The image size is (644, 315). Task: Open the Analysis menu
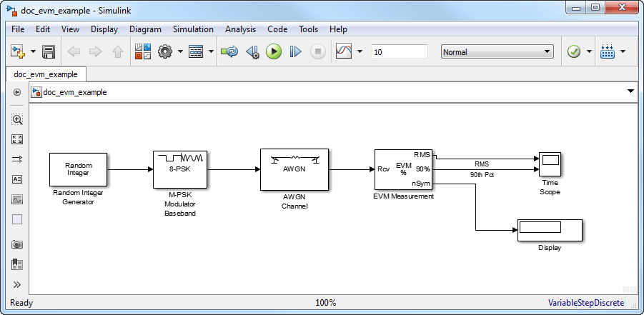pyautogui.click(x=240, y=29)
